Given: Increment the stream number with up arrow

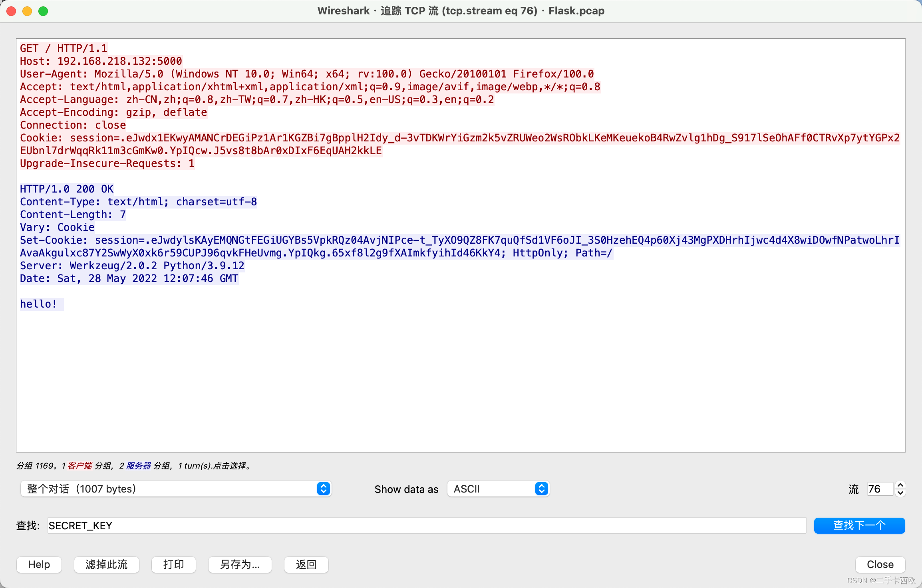Looking at the screenshot, I should (900, 485).
